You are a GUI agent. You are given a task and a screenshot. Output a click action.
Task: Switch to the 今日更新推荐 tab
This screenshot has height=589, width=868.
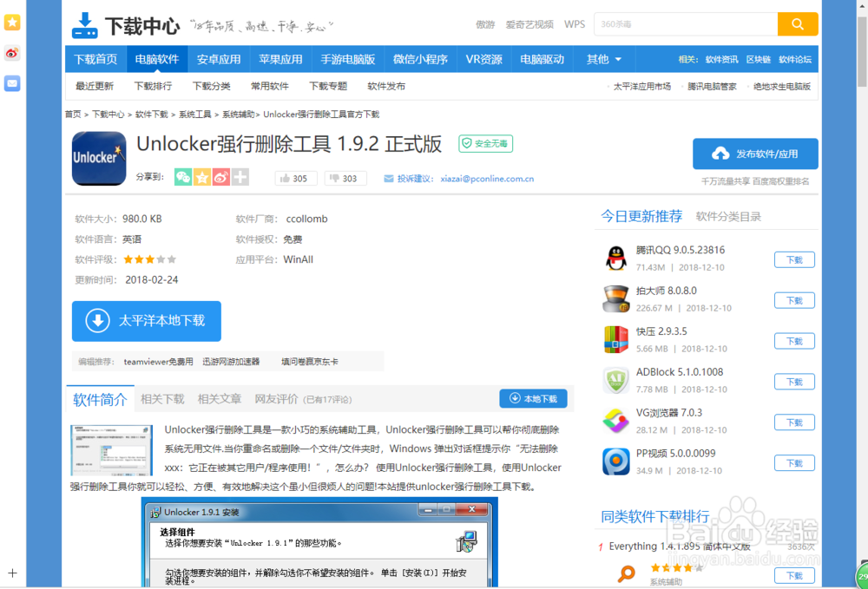[x=641, y=216]
